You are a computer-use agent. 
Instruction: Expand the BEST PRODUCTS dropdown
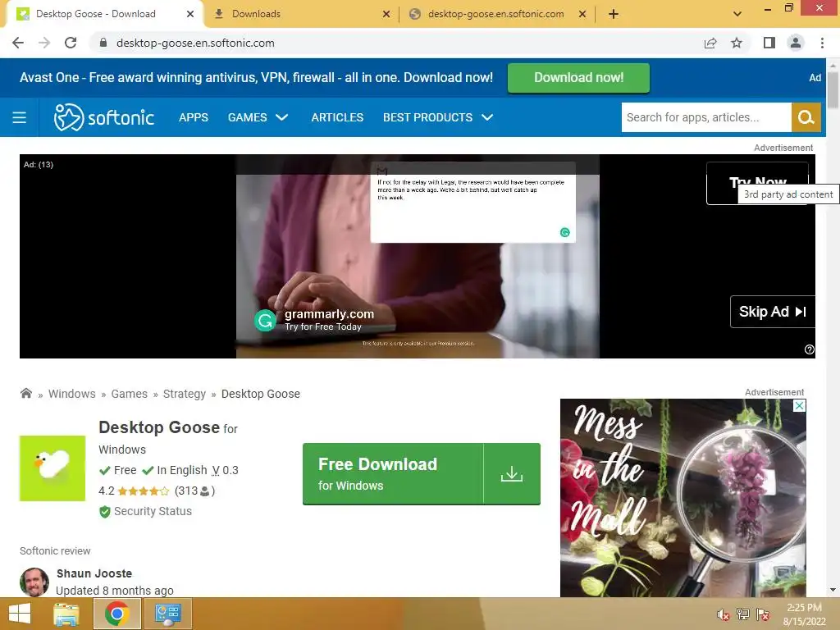coord(438,117)
